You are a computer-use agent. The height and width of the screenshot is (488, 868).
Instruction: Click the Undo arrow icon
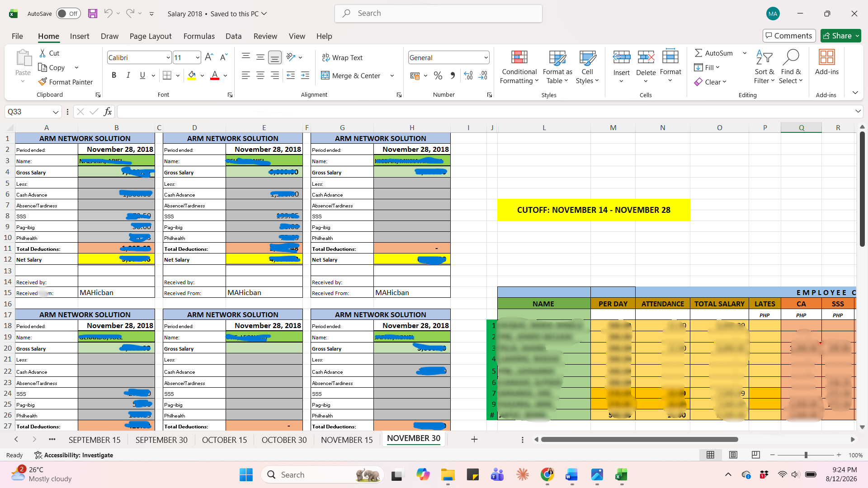click(108, 14)
